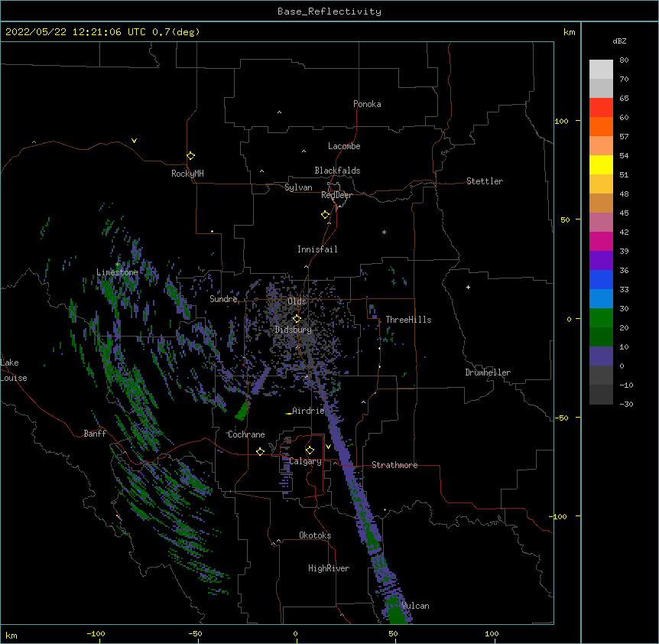Click the RockyMH label
The image size is (659, 644).
point(187,174)
